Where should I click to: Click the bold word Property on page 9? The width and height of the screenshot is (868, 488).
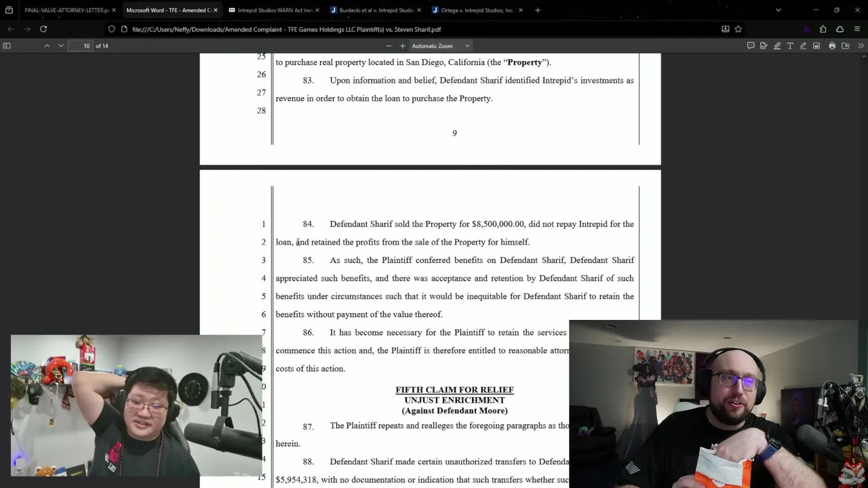coord(525,62)
